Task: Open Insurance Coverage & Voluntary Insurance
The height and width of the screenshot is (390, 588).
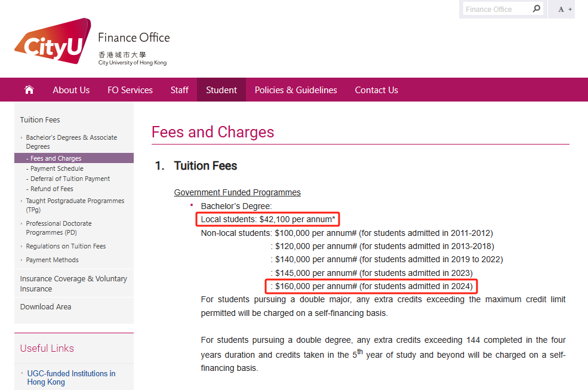Action: coord(73,283)
